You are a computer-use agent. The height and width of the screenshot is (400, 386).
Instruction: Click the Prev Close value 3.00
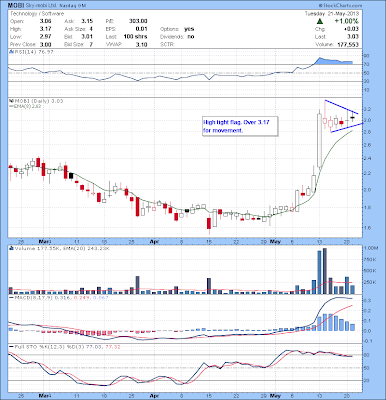tap(45, 44)
